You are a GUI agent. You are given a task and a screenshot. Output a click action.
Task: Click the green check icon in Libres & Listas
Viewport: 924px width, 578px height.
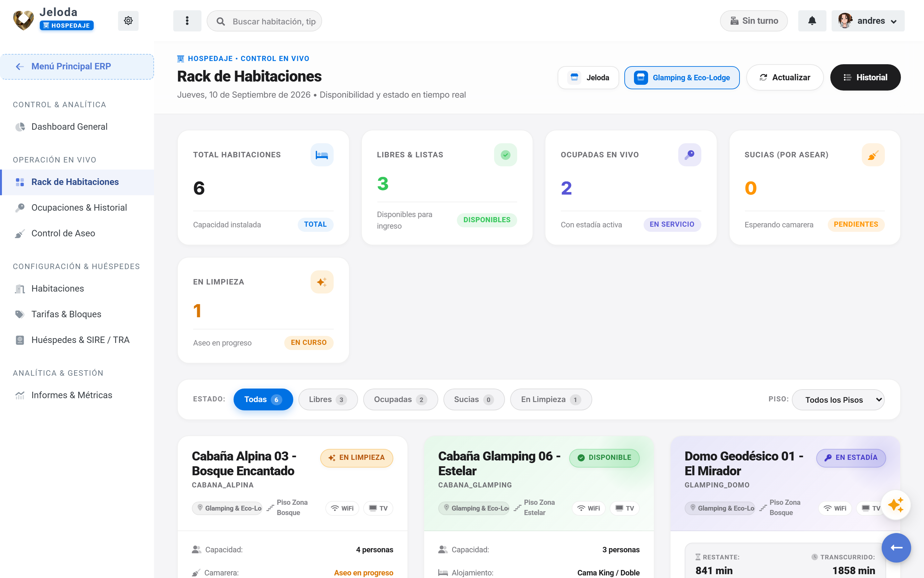[506, 155]
